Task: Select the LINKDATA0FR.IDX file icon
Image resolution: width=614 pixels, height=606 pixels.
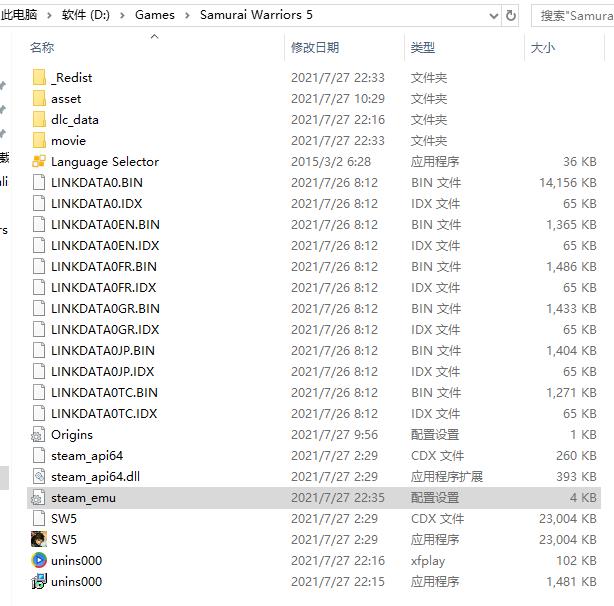Action: coord(39,287)
